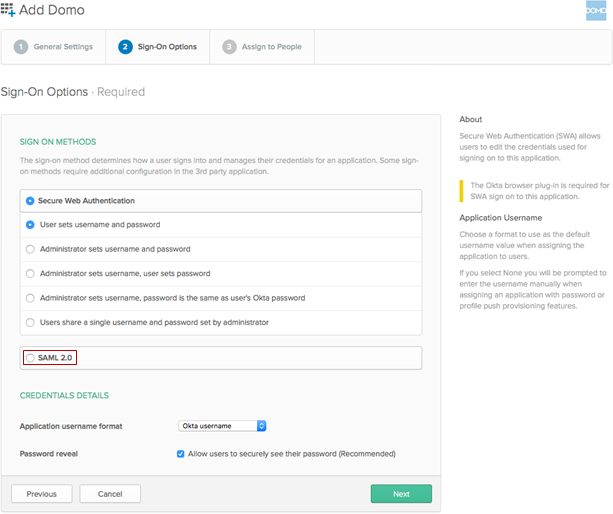Click the About heading in sidebar
The height and width of the screenshot is (514, 613).
point(471,119)
